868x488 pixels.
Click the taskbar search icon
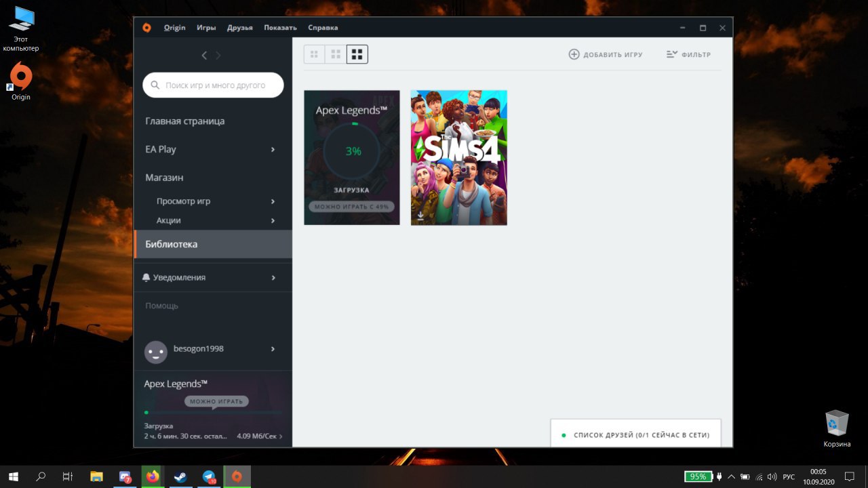click(x=41, y=476)
